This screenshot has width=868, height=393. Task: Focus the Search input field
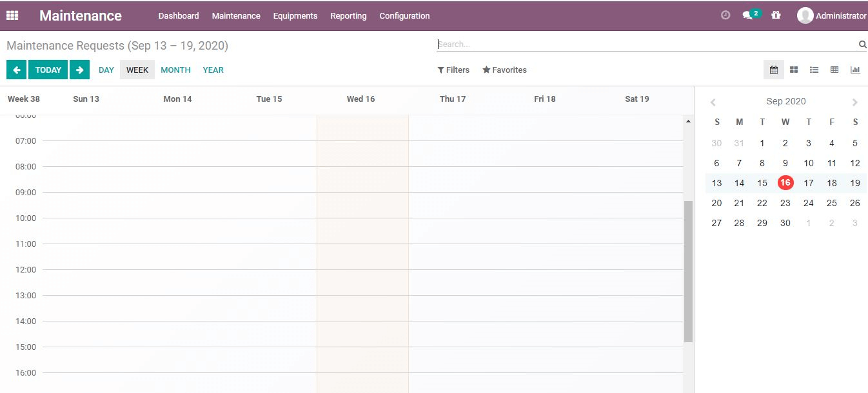[x=647, y=44]
